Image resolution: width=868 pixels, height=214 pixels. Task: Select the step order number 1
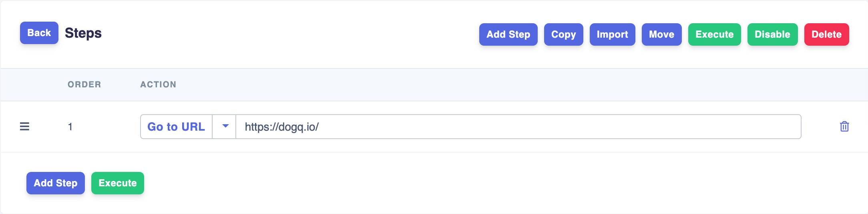tap(70, 127)
